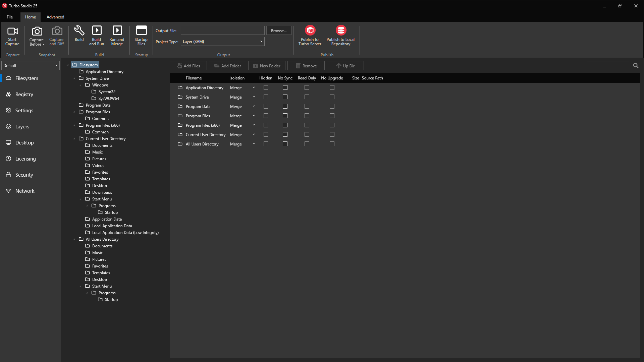This screenshot has width=644, height=362.
Task: Click the Run and Merge icon
Action: [x=117, y=31]
